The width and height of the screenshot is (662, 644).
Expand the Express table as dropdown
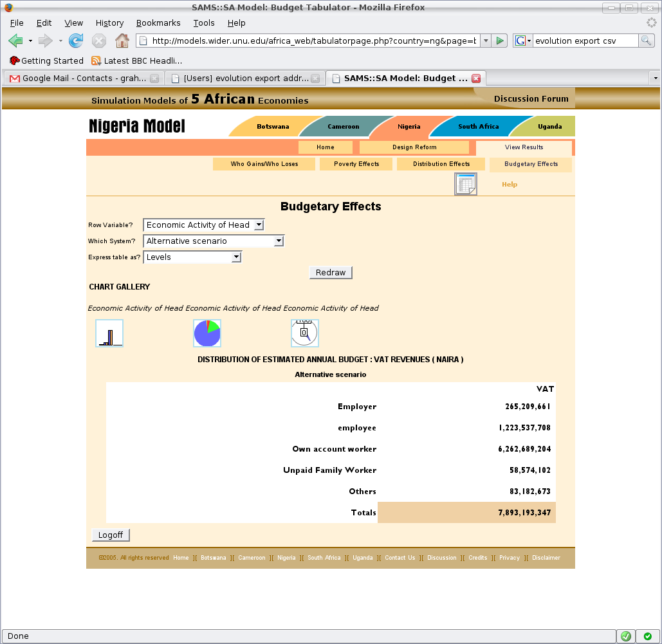[192, 257]
